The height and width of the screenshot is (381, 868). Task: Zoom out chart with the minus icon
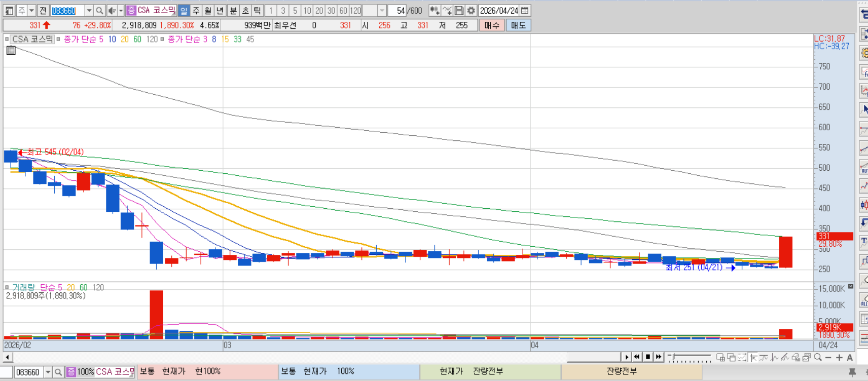[x=828, y=357]
